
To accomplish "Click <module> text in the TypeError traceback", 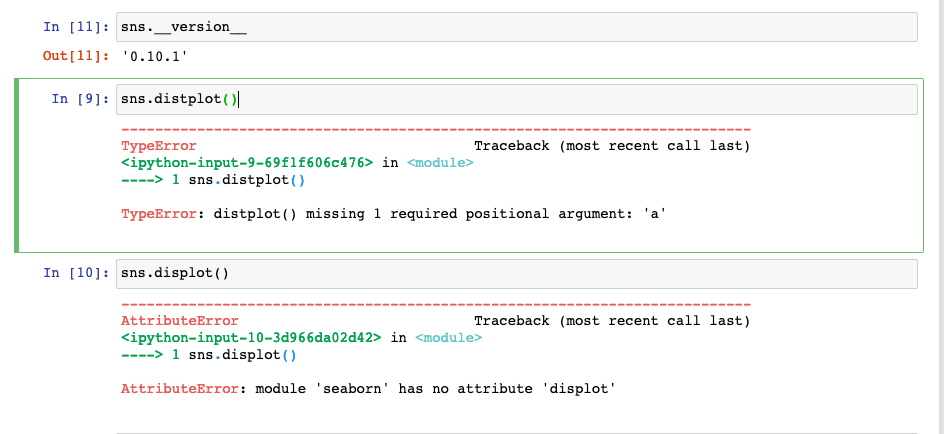I will [439, 163].
